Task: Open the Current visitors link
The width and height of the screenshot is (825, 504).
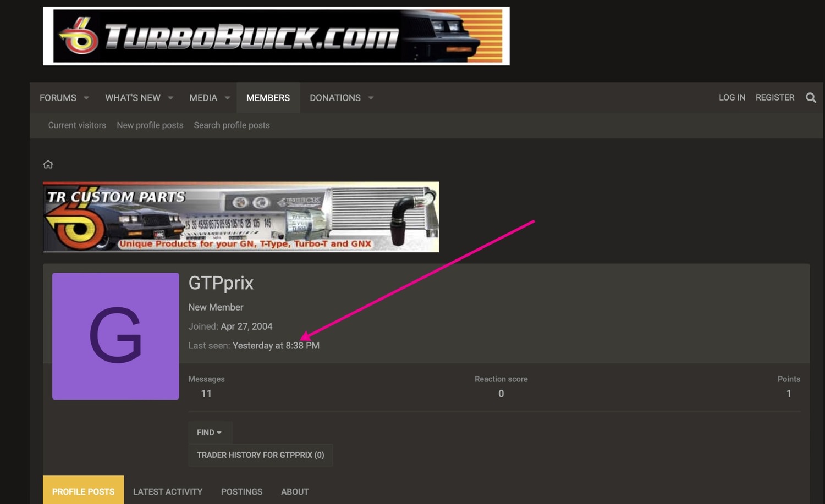Action: pos(77,125)
